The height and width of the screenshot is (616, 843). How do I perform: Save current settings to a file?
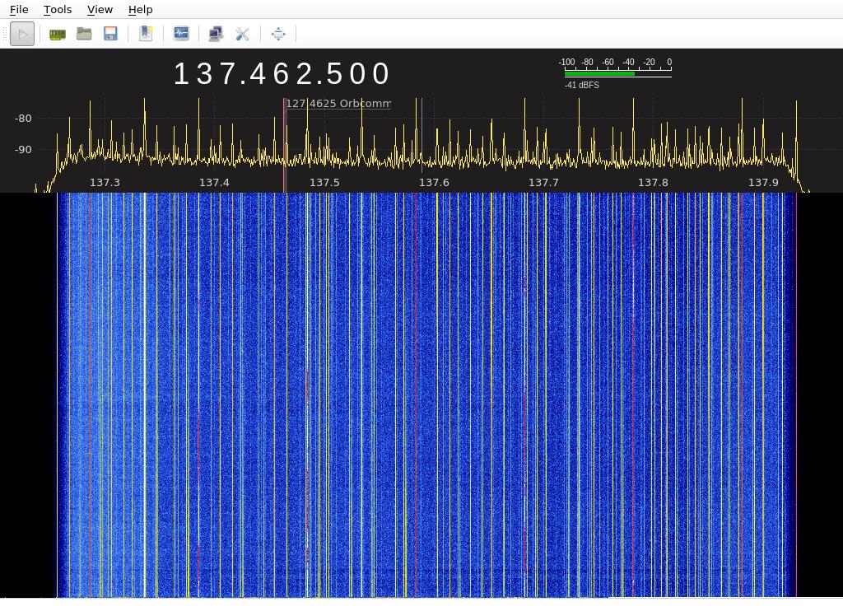point(111,34)
